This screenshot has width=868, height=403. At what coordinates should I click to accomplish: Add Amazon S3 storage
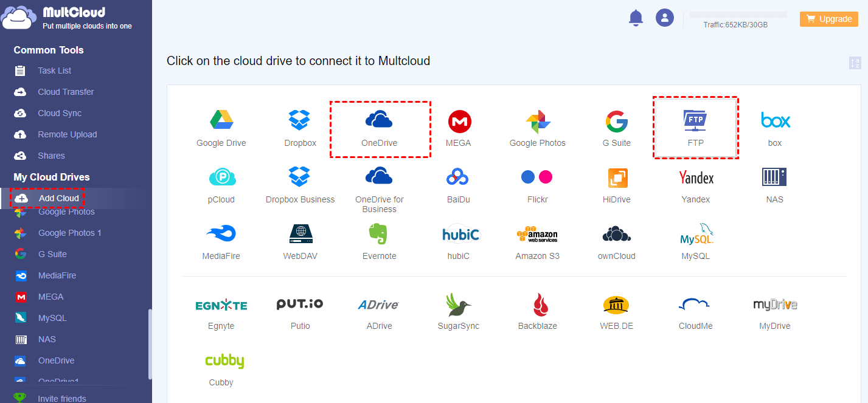click(x=537, y=234)
